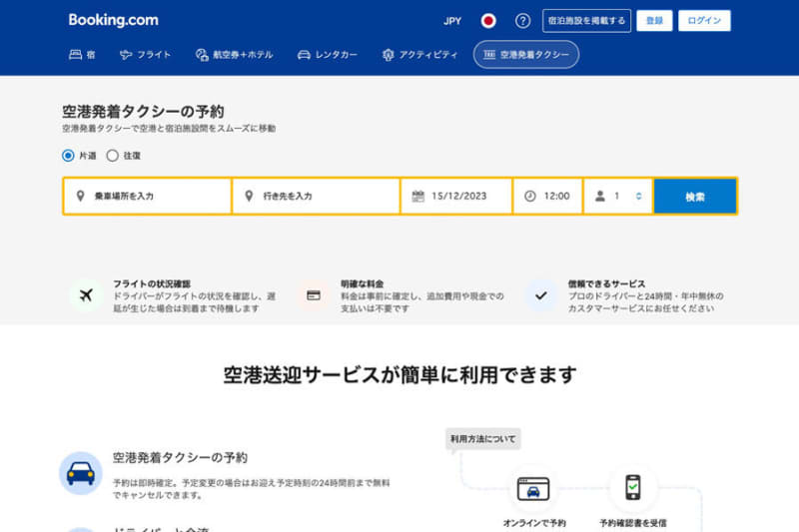Click the blue car taxi booking icon
This screenshot has width=799, height=532.
point(80,473)
